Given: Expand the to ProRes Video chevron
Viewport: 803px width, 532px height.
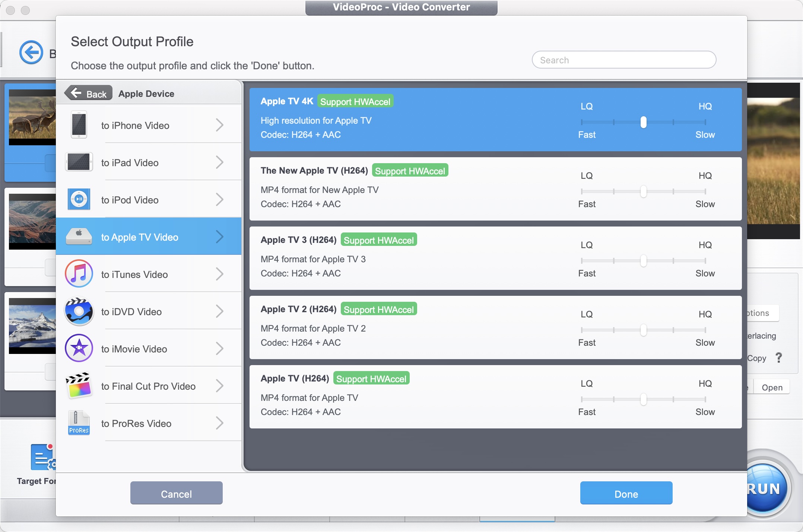Looking at the screenshot, I should point(219,423).
